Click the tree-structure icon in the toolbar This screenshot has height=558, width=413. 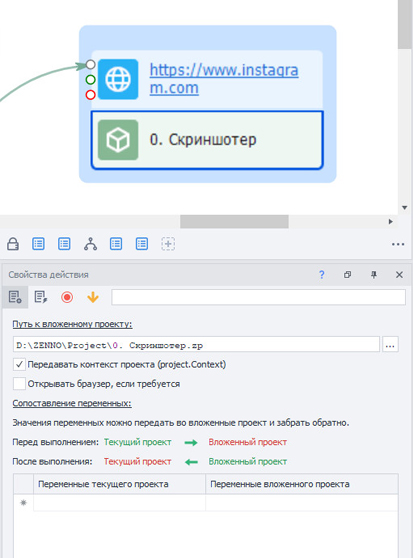pos(90,244)
